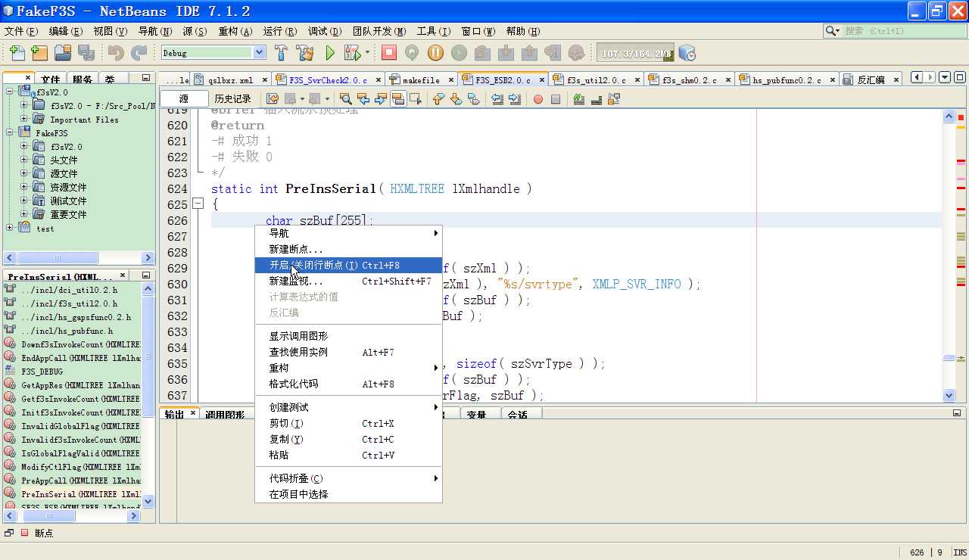Image resolution: width=969 pixels, height=560 pixels.
Task: Click the Shift Line Right icon
Action: click(515, 99)
